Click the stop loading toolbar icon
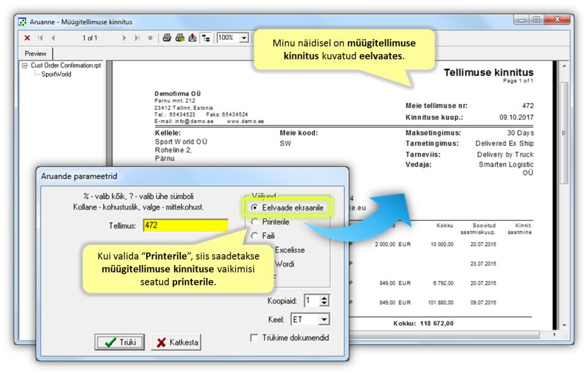The height and width of the screenshot is (375, 588). pyautogui.click(x=150, y=38)
